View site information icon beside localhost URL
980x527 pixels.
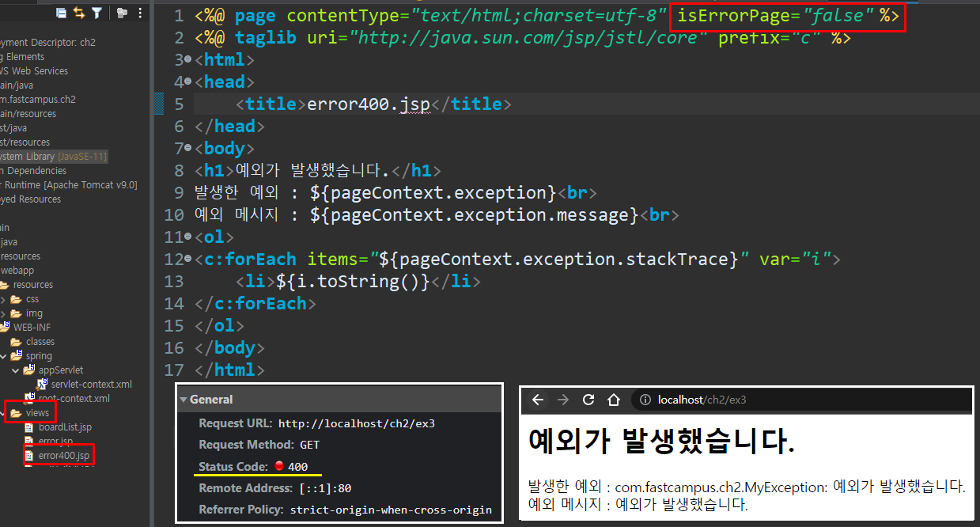pos(645,400)
